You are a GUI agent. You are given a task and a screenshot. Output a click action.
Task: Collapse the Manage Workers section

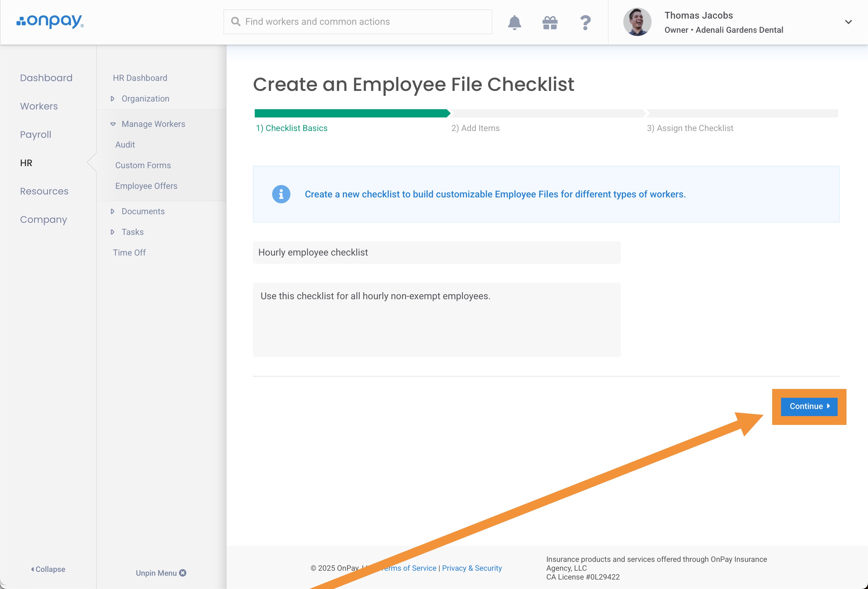tap(153, 124)
